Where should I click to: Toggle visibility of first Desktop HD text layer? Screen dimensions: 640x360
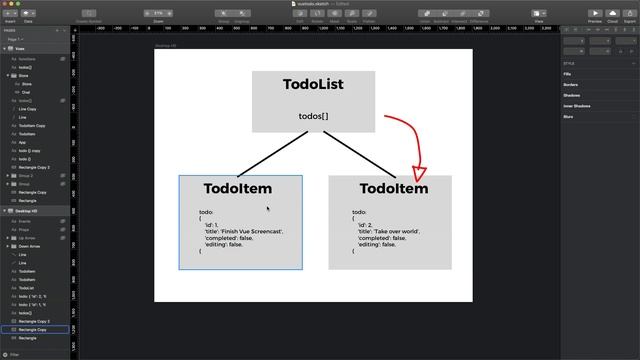click(63, 221)
